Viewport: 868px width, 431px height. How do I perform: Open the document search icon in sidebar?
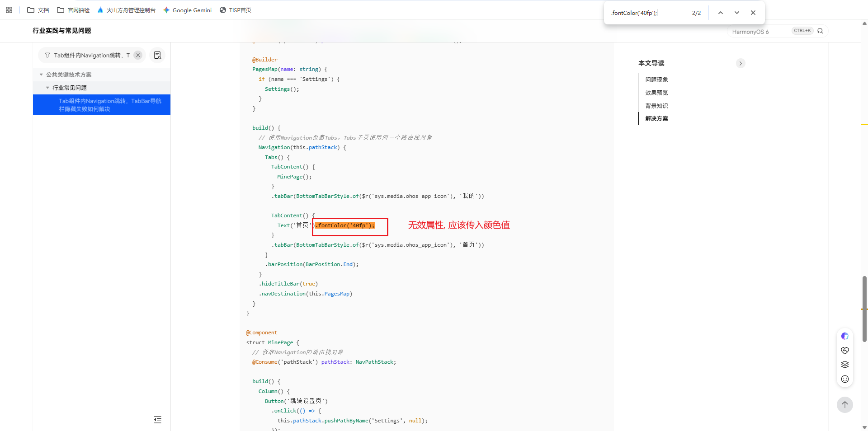point(157,55)
